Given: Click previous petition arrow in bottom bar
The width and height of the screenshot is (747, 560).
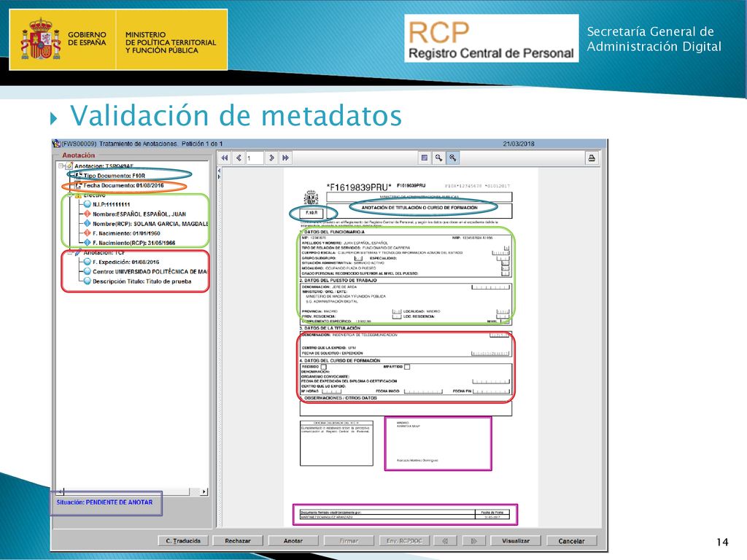Looking at the screenshot, I should [x=446, y=541].
